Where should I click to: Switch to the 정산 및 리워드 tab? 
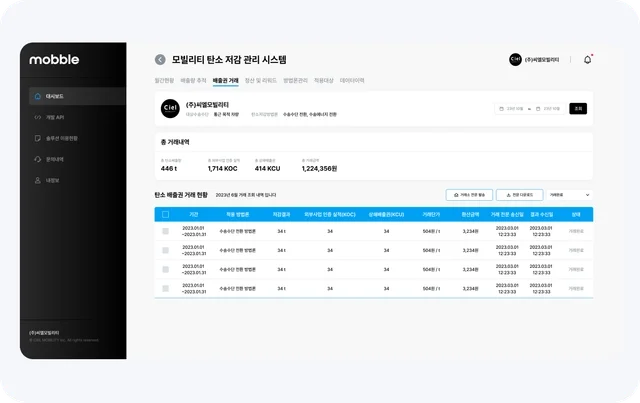coord(261,80)
